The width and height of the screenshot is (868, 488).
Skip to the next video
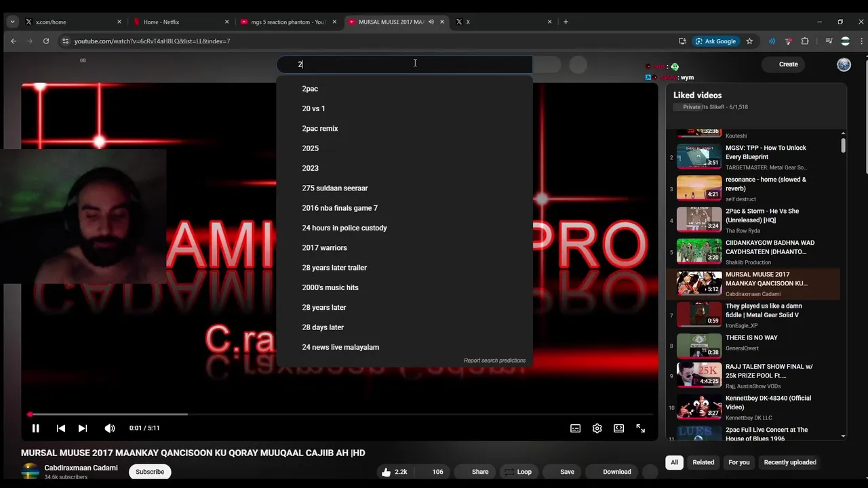[x=82, y=428]
